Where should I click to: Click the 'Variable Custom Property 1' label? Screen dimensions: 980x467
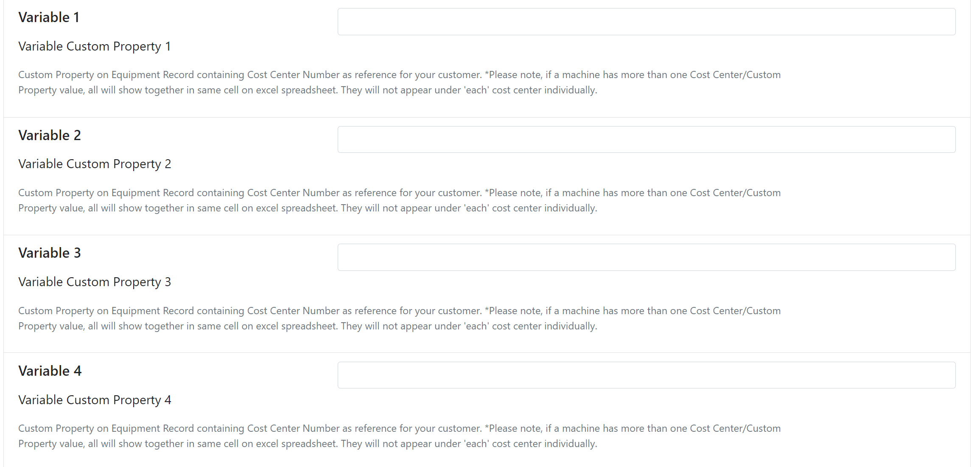coord(95,46)
